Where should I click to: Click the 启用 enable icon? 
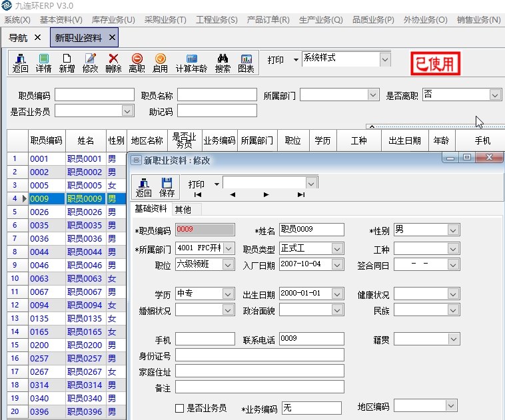[x=160, y=63]
